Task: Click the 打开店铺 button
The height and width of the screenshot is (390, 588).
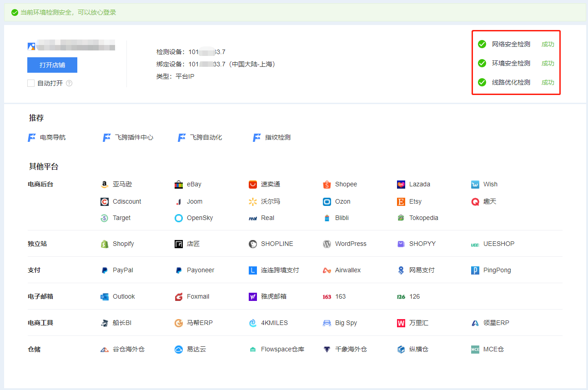Action: coord(52,65)
